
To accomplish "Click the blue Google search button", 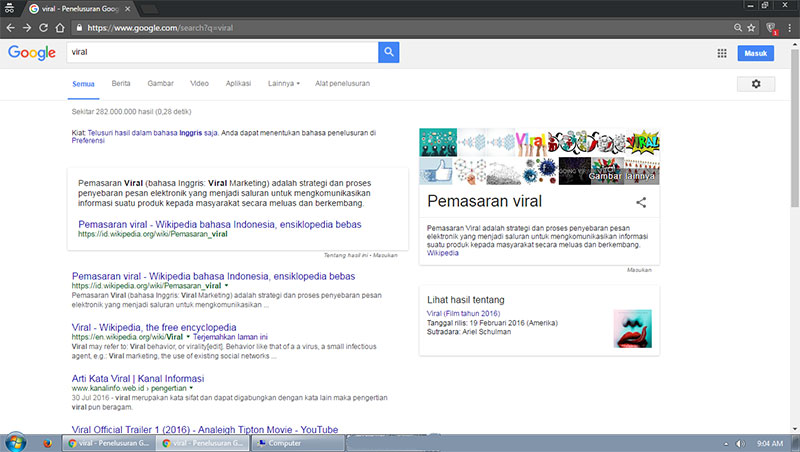I will (x=389, y=52).
